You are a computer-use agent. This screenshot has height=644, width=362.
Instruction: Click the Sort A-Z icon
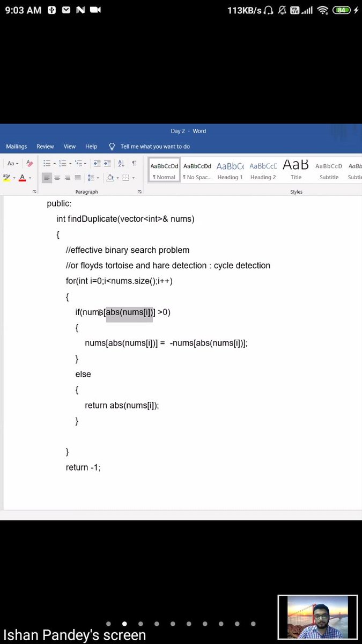(121, 163)
